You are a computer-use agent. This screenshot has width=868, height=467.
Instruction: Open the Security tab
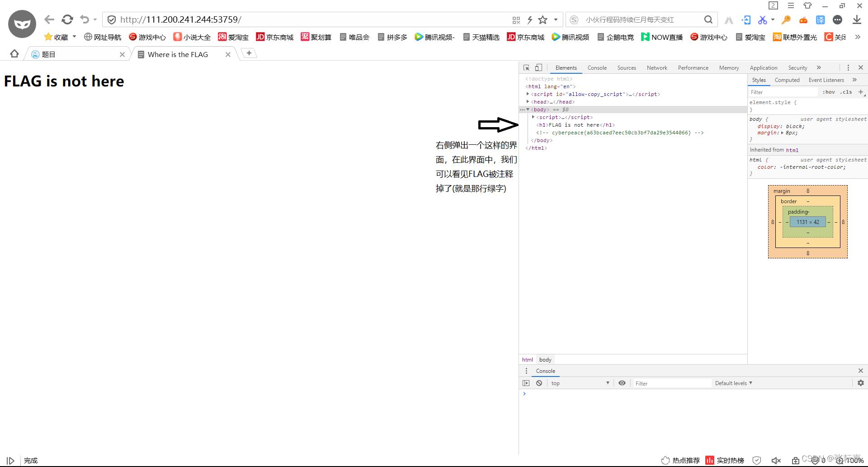tap(797, 67)
